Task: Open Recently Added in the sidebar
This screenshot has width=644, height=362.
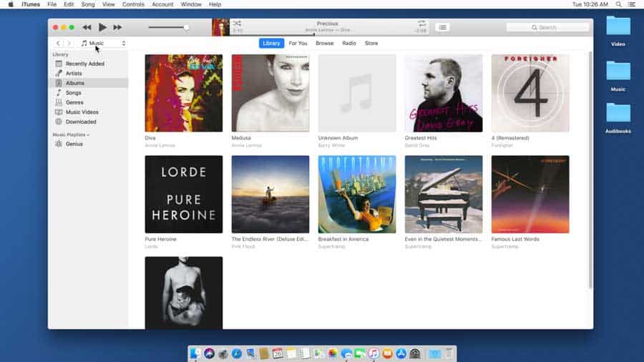Action: coord(84,64)
